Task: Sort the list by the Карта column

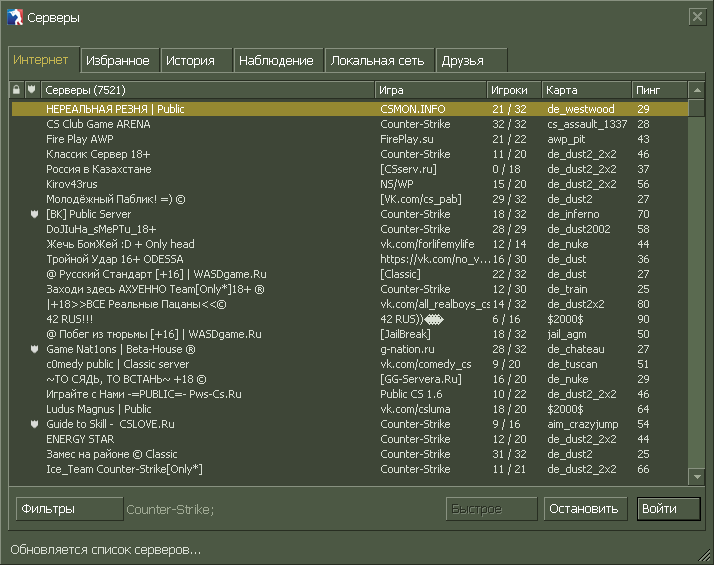Action: pyautogui.click(x=586, y=90)
